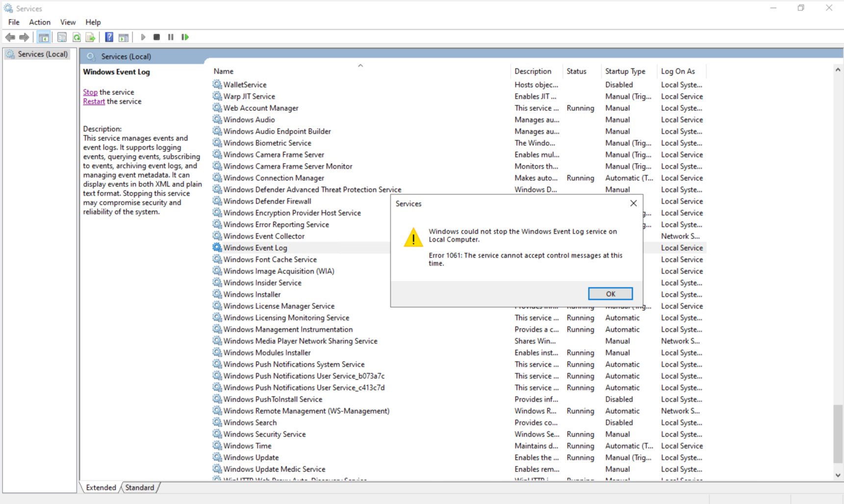Select the Windows Insider Service row
This screenshot has width=844, height=504.
pos(301,283)
